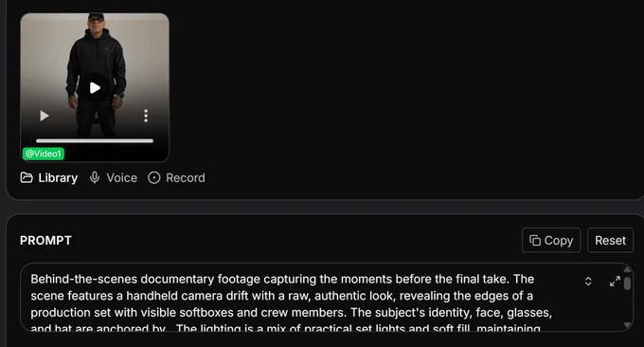Click the prompt scrollbar down arrow
Viewport: 644px width, 347px height.
(x=627, y=325)
